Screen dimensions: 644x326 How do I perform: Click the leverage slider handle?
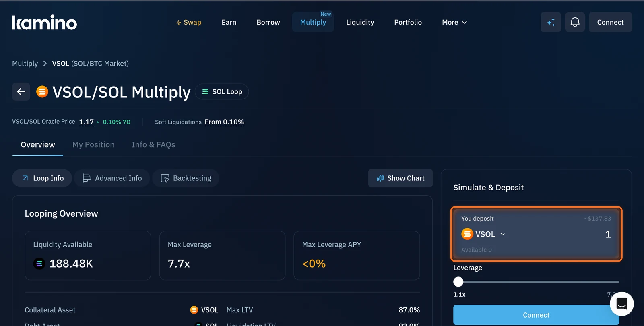458,282
